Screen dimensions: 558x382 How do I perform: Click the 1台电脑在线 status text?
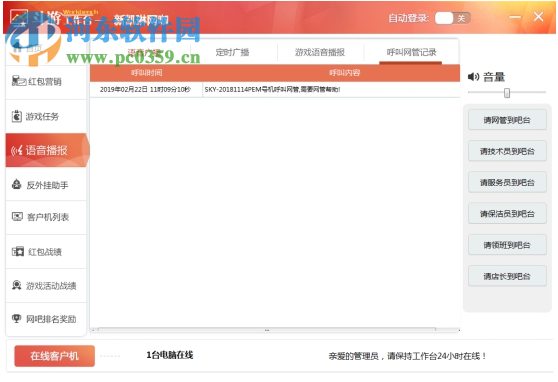170,355
